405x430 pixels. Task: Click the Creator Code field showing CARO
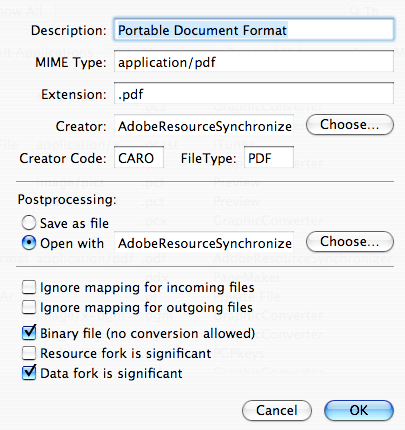click(139, 158)
